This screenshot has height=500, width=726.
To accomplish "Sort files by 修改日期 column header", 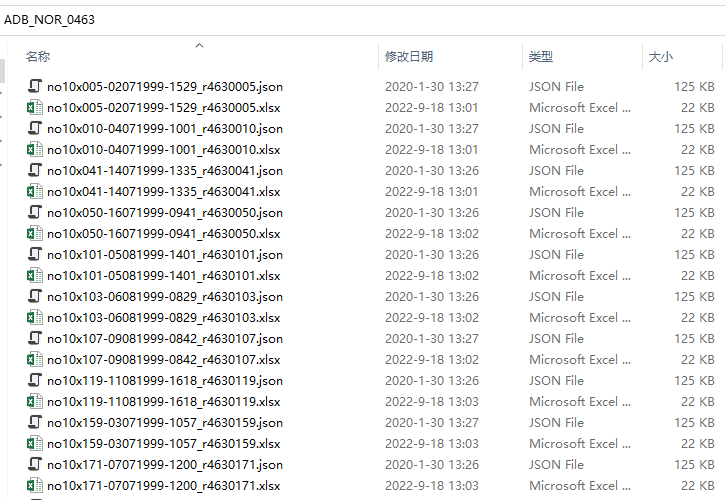I will tap(409, 56).
